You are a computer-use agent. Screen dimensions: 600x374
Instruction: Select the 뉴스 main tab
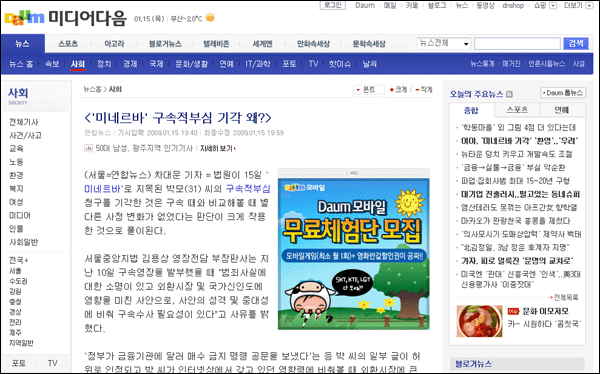pos(23,44)
